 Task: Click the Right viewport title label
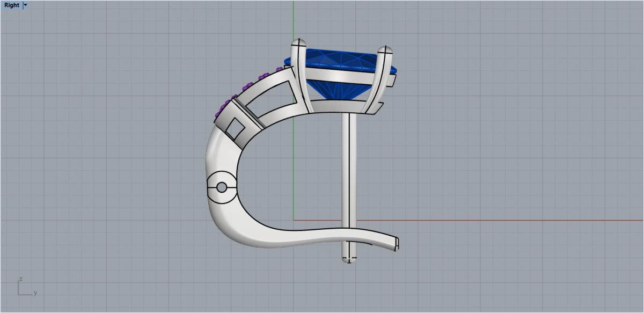coord(11,5)
